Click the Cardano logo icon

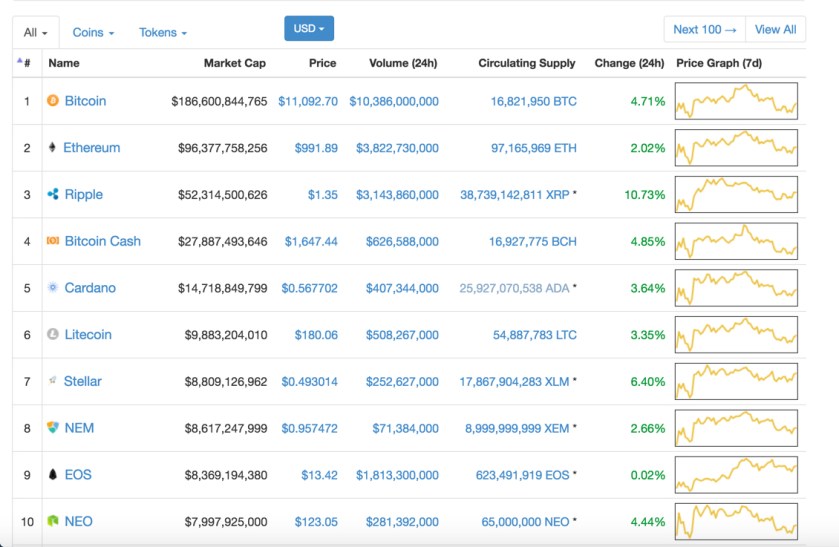(52, 287)
